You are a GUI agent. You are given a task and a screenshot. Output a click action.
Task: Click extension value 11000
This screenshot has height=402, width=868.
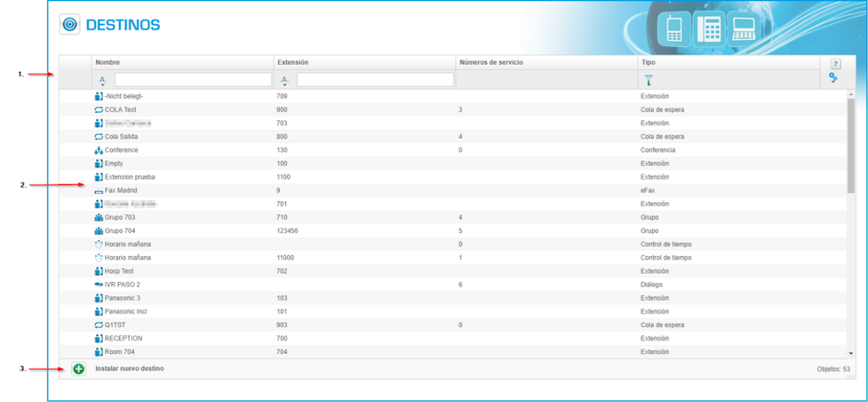coord(285,258)
